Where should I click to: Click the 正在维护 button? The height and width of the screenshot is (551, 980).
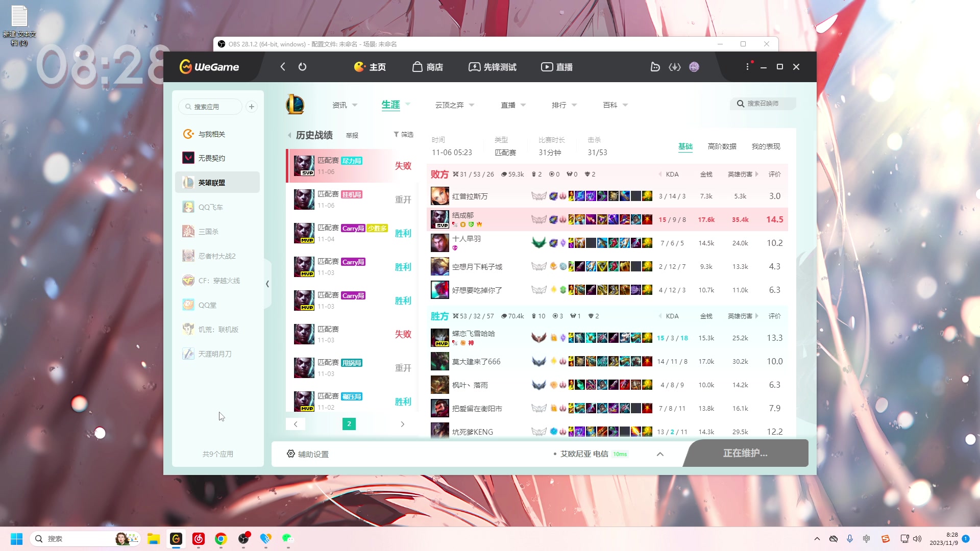(745, 453)
